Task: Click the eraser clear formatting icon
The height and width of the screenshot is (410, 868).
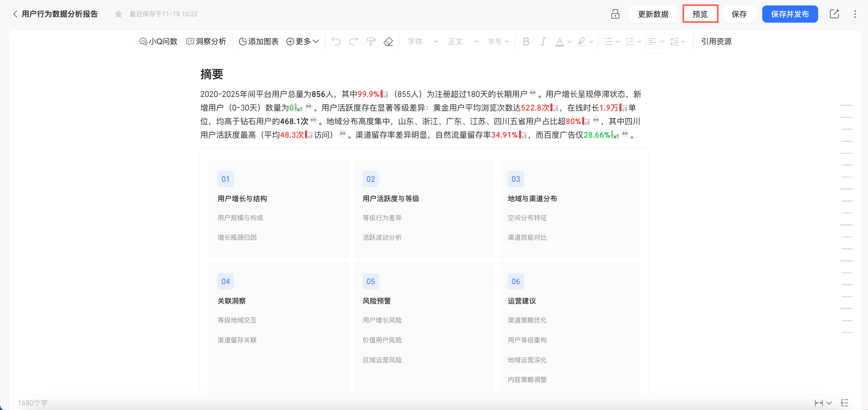Action: tap(388, 41)
